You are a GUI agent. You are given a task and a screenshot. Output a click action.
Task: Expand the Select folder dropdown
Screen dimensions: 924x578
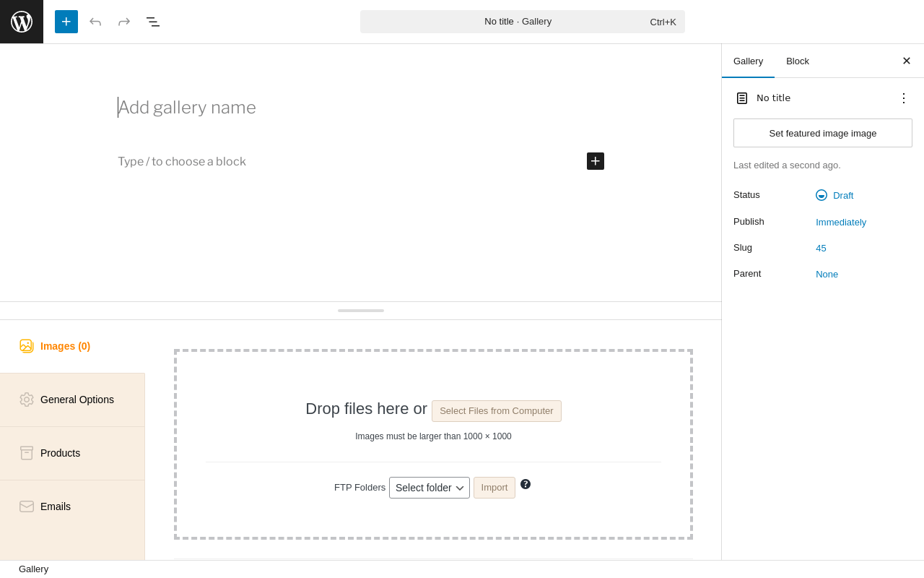tap(430, 488)
